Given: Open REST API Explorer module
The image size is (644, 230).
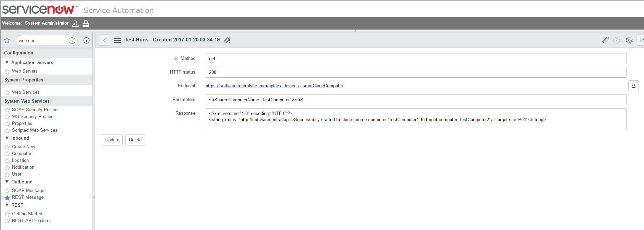Looking at the screenshot, I should [x=31, y=220].
